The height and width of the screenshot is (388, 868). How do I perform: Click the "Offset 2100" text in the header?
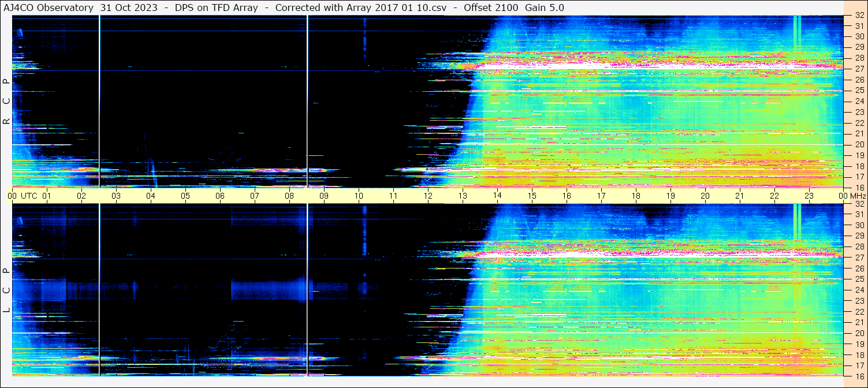tap(491, 8)
